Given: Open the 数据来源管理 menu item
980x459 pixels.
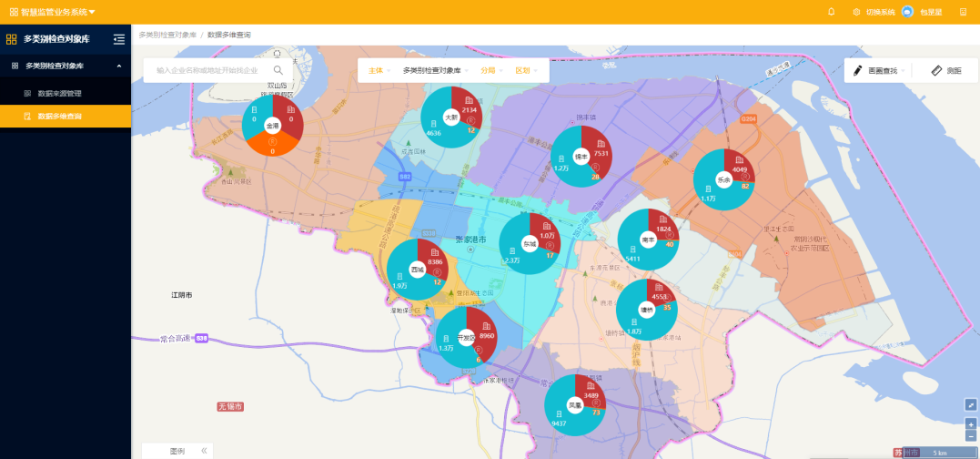Looking at the screenshot, I should (x=66, y=93).
